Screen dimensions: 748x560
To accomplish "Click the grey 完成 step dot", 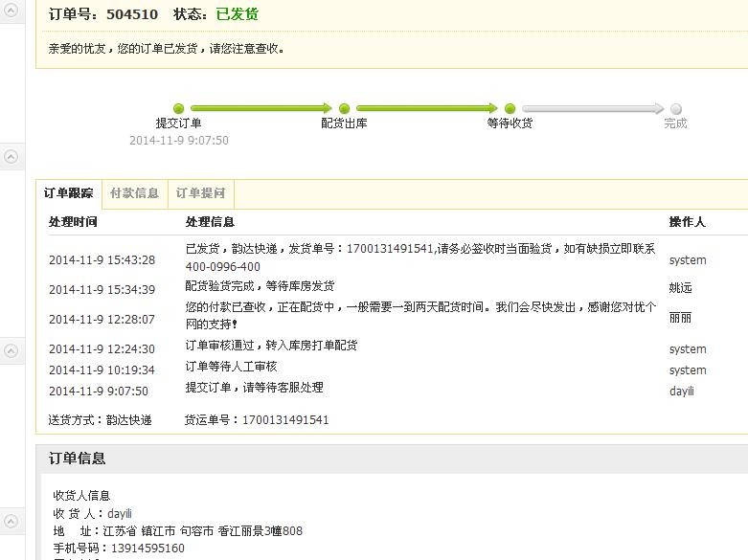I will (675, 109).
